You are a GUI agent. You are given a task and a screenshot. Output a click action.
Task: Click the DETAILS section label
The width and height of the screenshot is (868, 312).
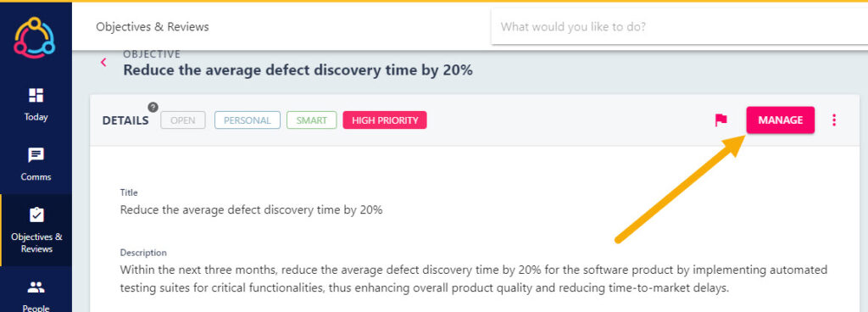[125, 120]
